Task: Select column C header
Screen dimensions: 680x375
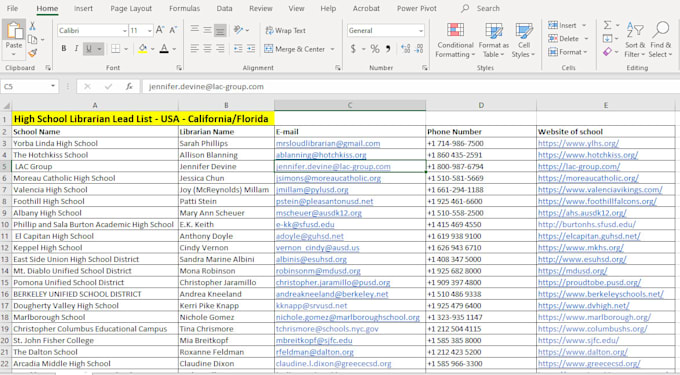Action: coord(350,105)
